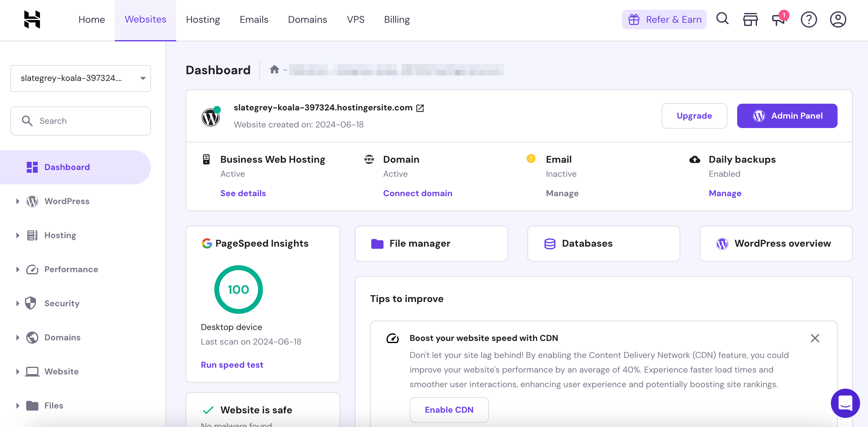
Task: Open the Domains top menu
Action: (307, 19)
